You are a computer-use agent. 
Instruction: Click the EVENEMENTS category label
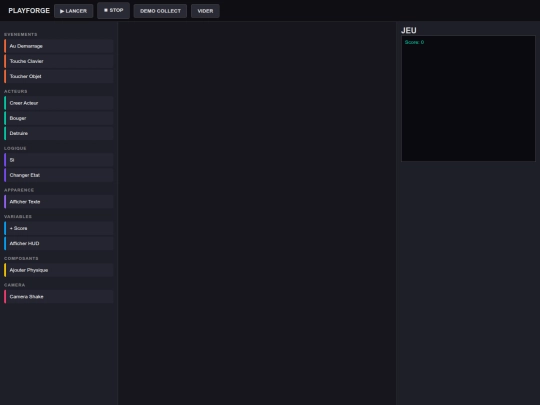pos(21,34)
